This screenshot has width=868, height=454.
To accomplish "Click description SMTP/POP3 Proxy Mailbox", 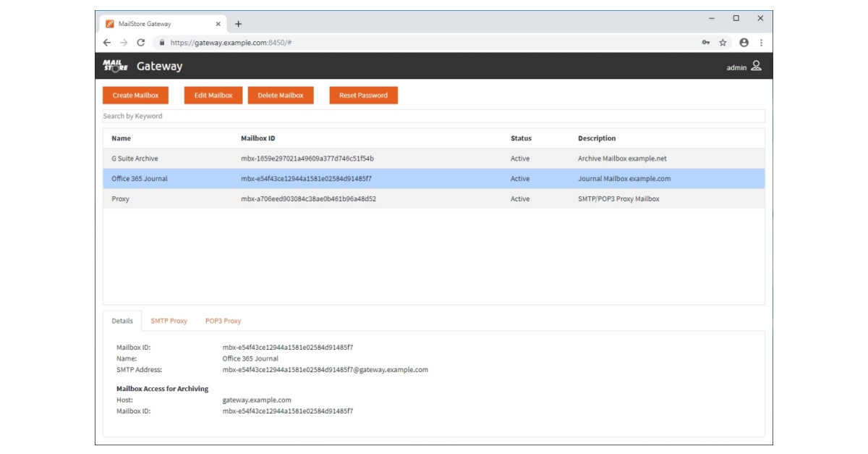I will pos(618,199).
